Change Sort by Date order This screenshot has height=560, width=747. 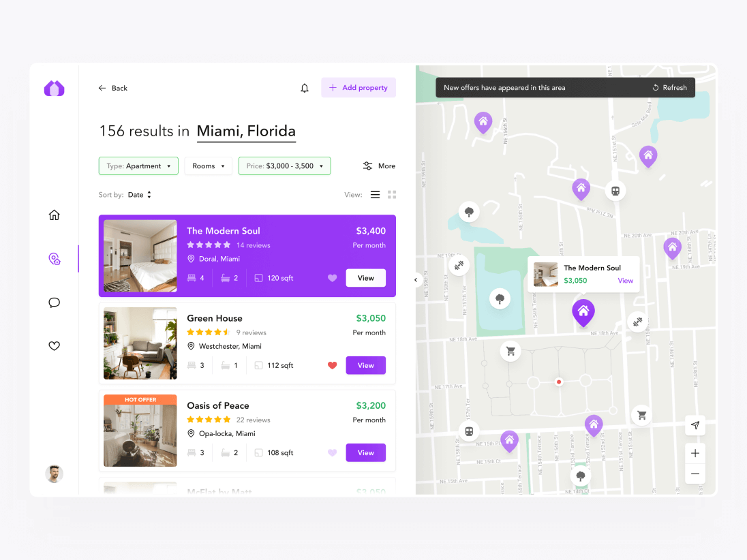click(140, 195)
